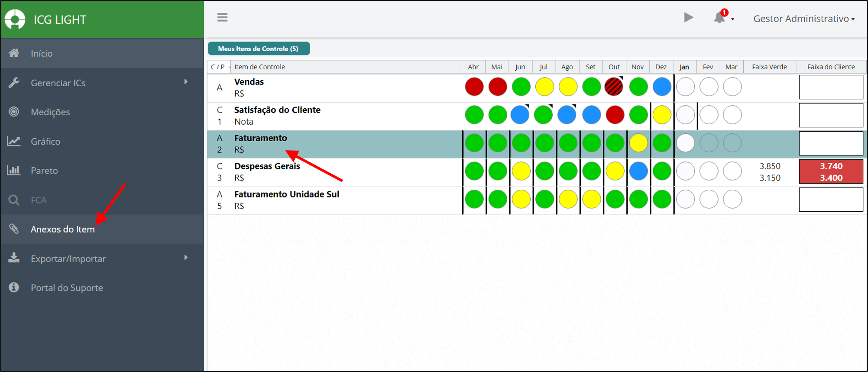Click Meus Itens de Controle (5) button
The image size is (868, 372).
pyautogui.click(x=259, y=49)
